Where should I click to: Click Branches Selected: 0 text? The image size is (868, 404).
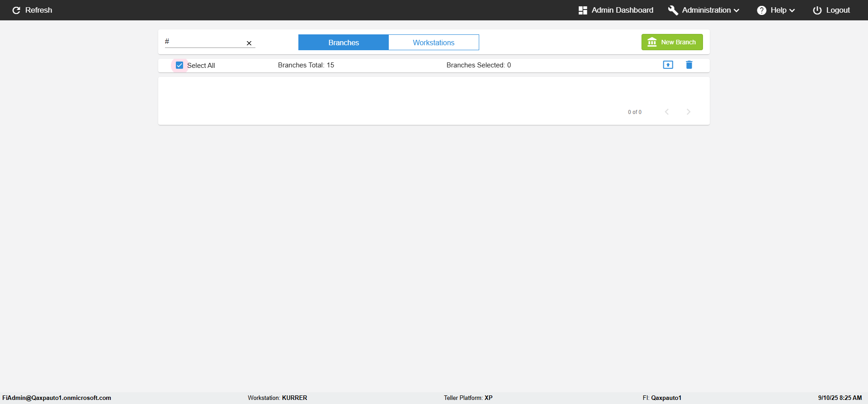479,65
